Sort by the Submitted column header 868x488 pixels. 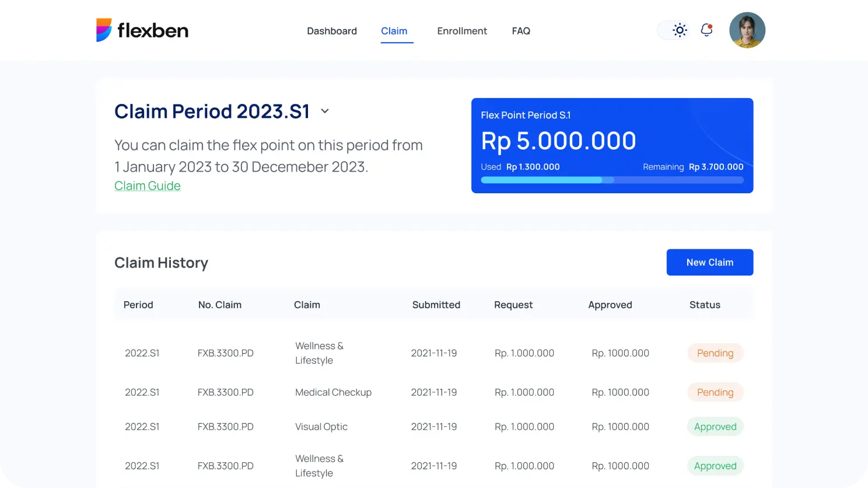436,305
